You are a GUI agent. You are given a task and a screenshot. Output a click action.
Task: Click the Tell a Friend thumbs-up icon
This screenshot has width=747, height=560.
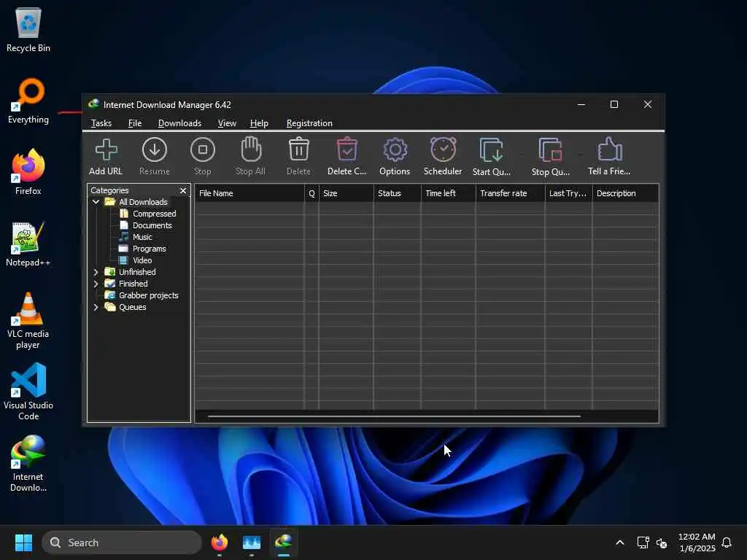[609, 149]
